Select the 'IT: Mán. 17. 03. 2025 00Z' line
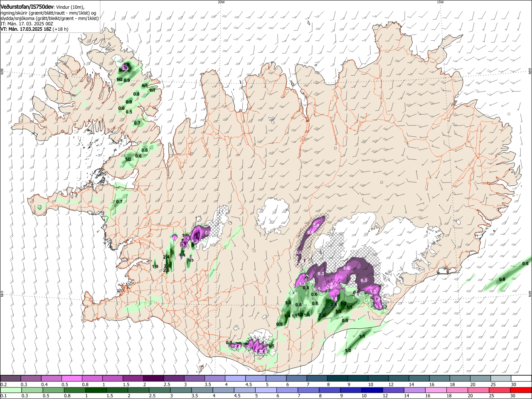This screenshot has height=399, width=532. (x=27, y=24)
